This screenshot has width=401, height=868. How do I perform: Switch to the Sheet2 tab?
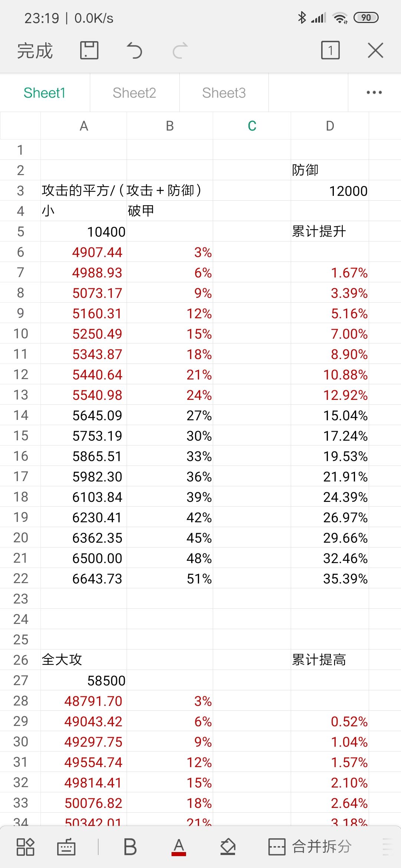coord(134,93)
